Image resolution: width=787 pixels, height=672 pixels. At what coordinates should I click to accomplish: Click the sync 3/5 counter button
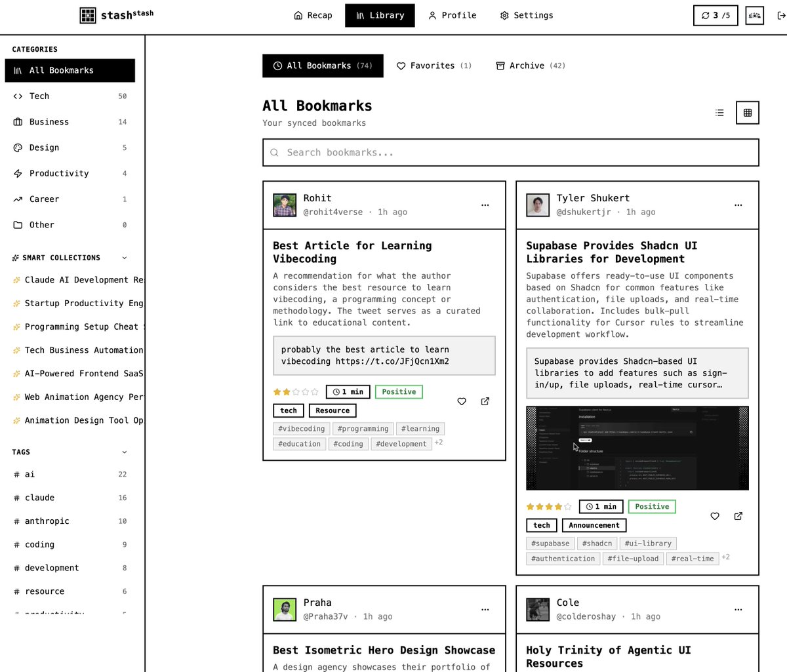pyautogui.click(x=716, y=15)
